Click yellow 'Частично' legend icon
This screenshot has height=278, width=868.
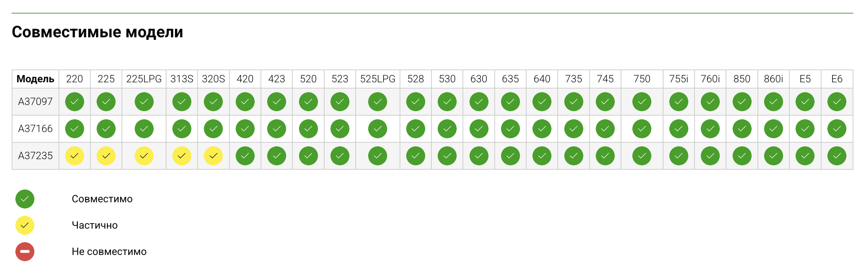point(25,225)
